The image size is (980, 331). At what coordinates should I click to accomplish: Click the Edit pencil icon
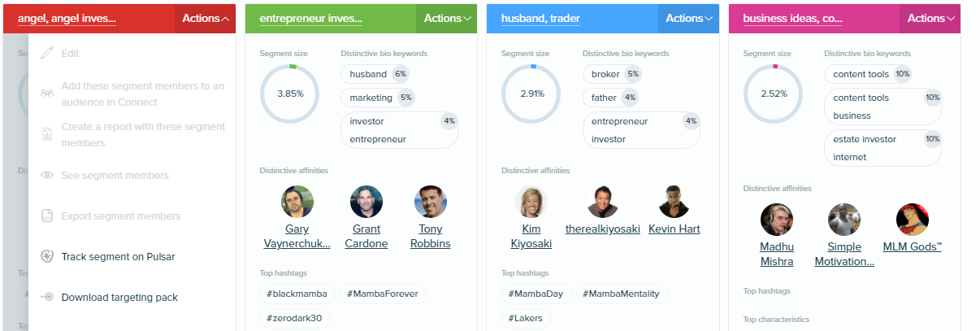pos(47,54)
